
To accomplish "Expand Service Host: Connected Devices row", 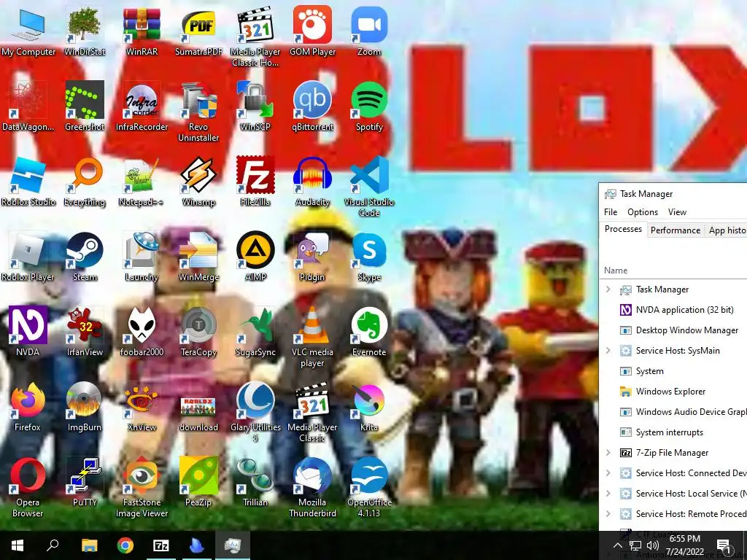I will pyautogui.click(x=608, y=472).
